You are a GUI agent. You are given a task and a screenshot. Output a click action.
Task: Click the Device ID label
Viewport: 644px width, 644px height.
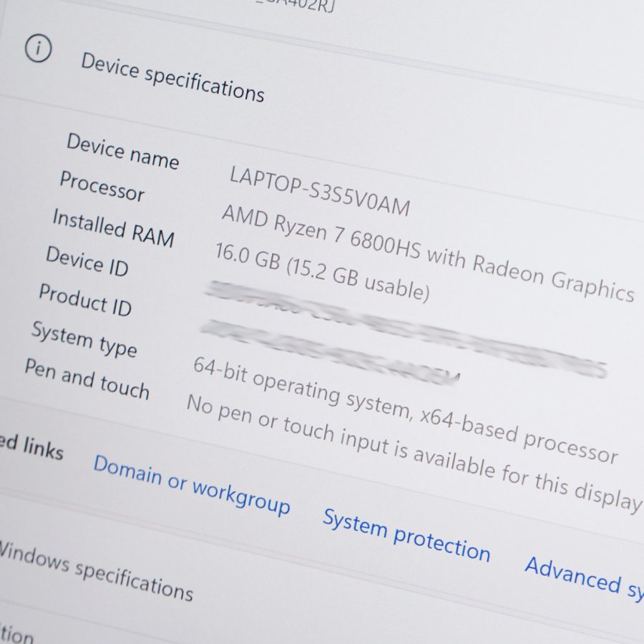(x=87, y=260)
